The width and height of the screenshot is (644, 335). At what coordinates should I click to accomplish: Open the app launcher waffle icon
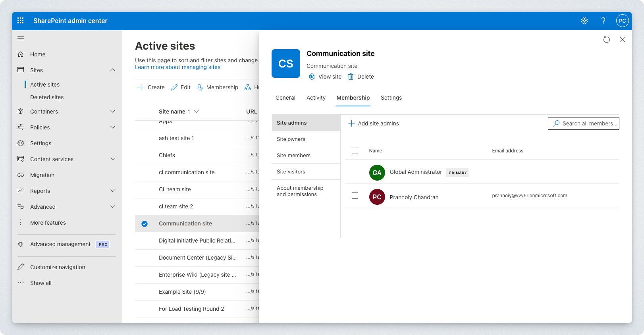click(21, 21)
